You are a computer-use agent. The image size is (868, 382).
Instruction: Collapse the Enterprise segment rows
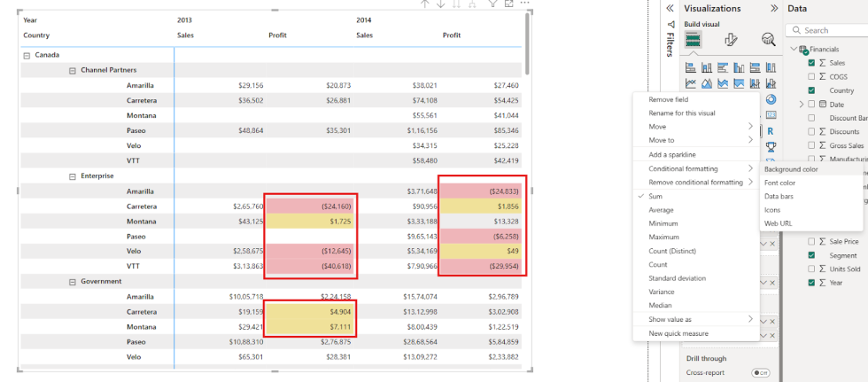(x=73, y=176)
